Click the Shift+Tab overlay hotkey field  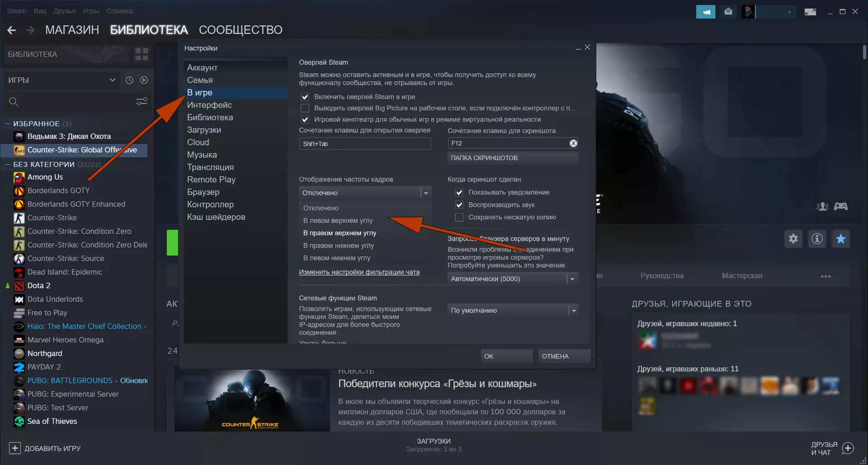365,143
